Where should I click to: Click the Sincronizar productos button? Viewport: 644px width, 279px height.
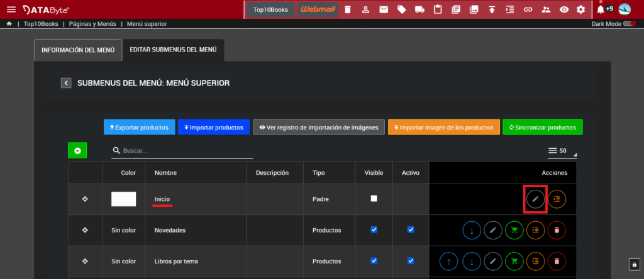click(543, 128)
